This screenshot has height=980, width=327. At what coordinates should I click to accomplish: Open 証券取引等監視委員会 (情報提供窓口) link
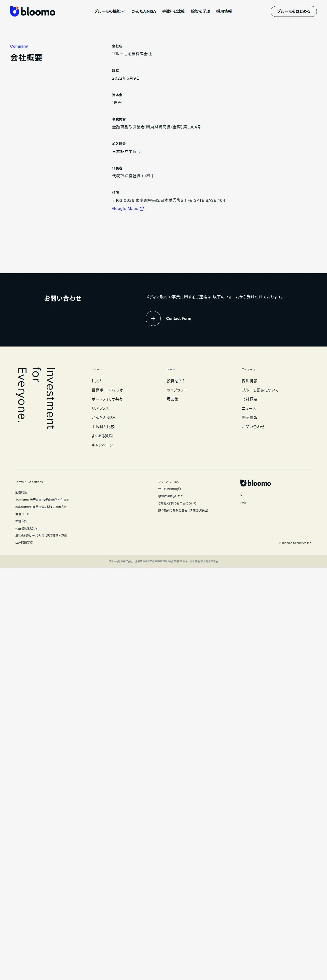[183, 511]
